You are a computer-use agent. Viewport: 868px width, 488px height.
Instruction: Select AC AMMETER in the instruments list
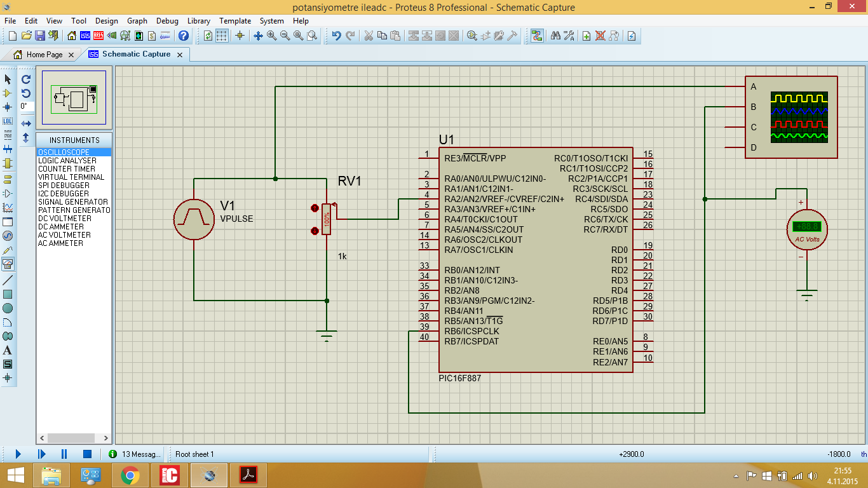coord(74,243)
